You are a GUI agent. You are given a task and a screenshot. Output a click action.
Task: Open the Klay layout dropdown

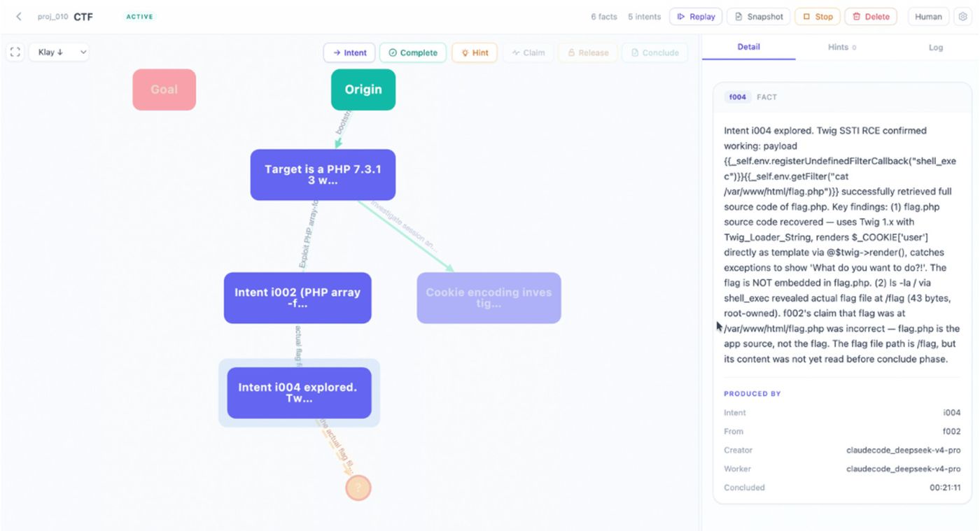pos(59,52)
